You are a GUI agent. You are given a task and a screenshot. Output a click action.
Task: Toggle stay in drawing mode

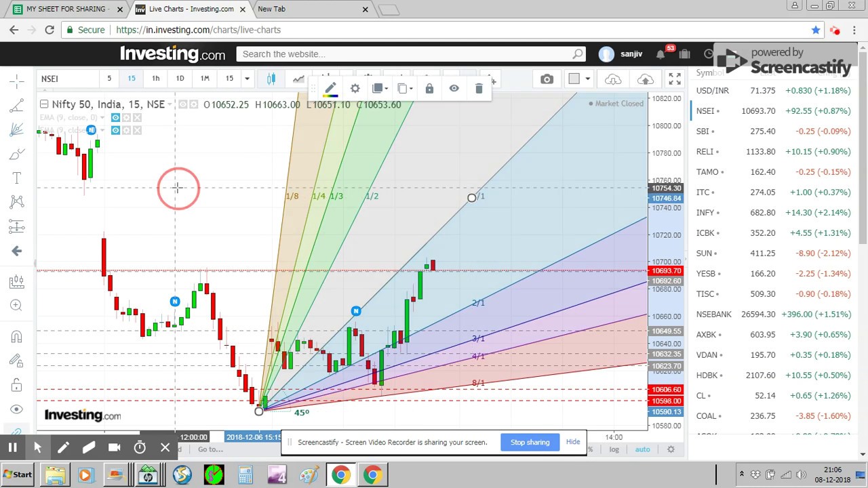(x=17, y=361)
